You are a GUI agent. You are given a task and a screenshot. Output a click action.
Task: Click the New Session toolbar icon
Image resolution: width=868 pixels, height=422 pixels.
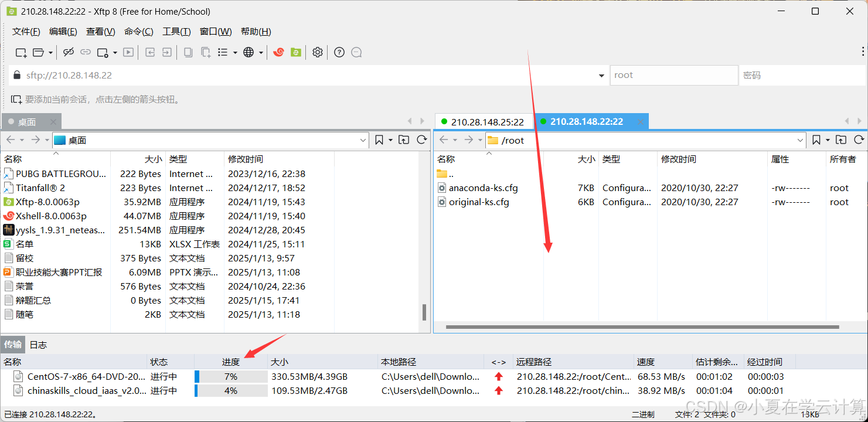point(21,52)
